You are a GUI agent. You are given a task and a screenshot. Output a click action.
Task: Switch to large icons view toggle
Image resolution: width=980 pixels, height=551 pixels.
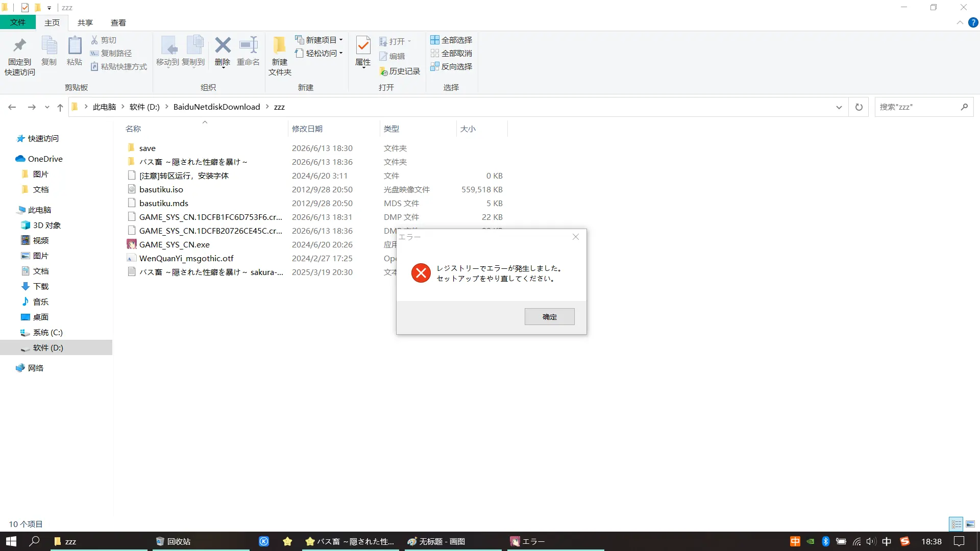click(970, 524)
